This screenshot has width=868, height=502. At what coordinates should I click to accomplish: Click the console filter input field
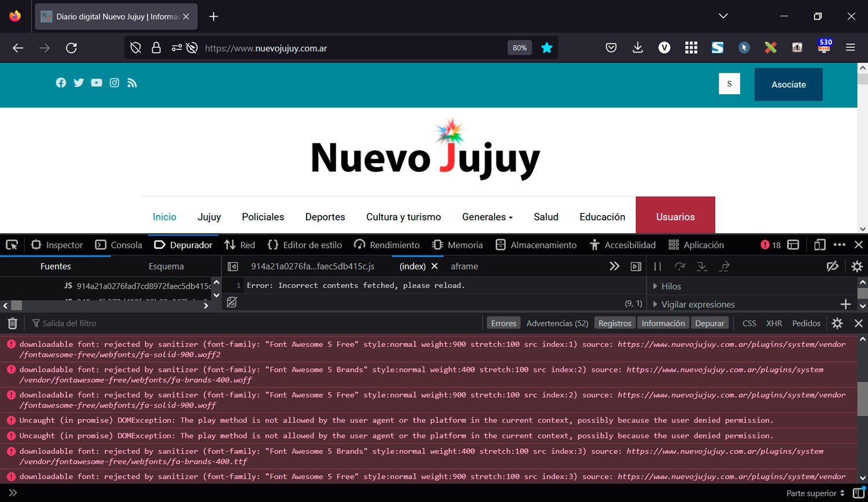pos(255,323)
